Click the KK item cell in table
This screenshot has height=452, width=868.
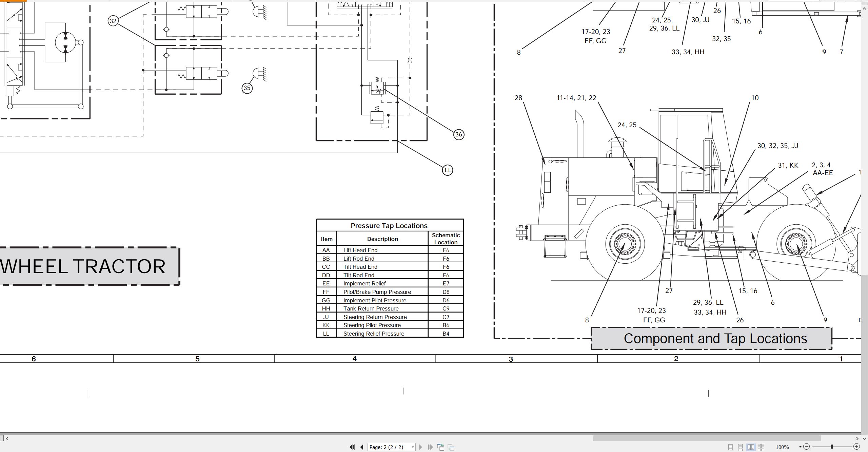pyautogui.click(x=326, y=325)
